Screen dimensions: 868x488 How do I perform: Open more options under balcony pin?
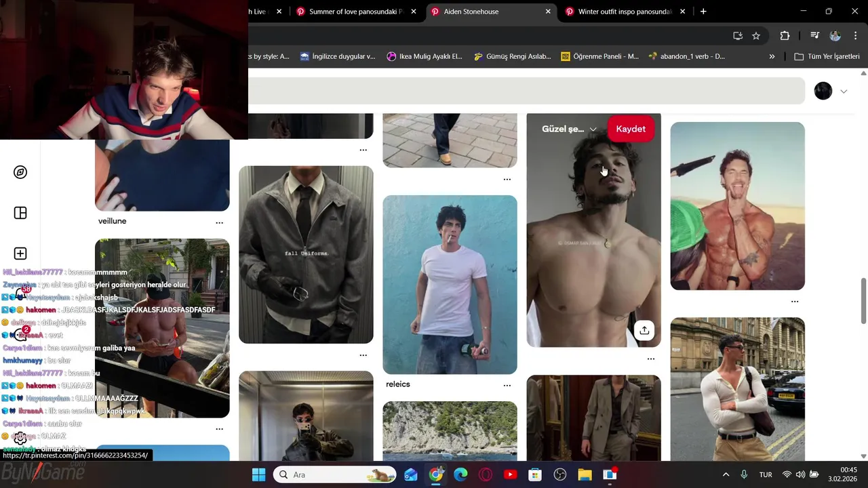click(x=219, y=428)
